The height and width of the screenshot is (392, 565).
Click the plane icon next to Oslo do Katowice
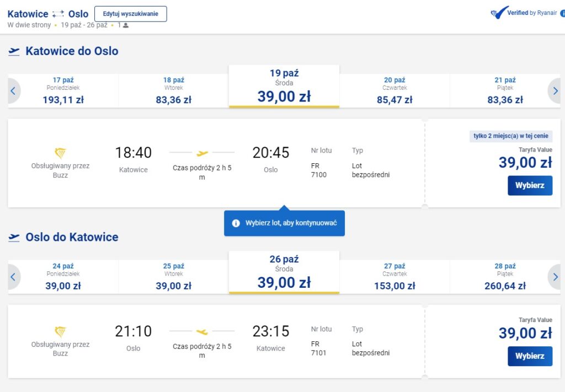tap(14, 238)
